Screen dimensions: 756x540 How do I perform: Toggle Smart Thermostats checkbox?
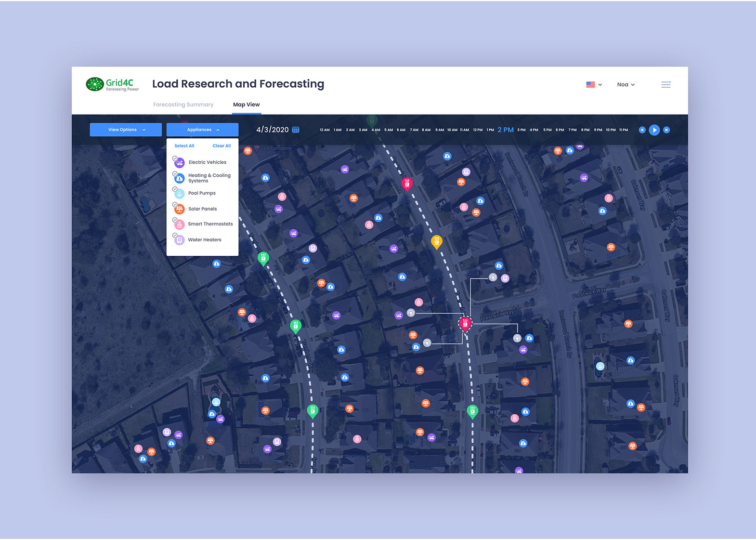[175, 220]
